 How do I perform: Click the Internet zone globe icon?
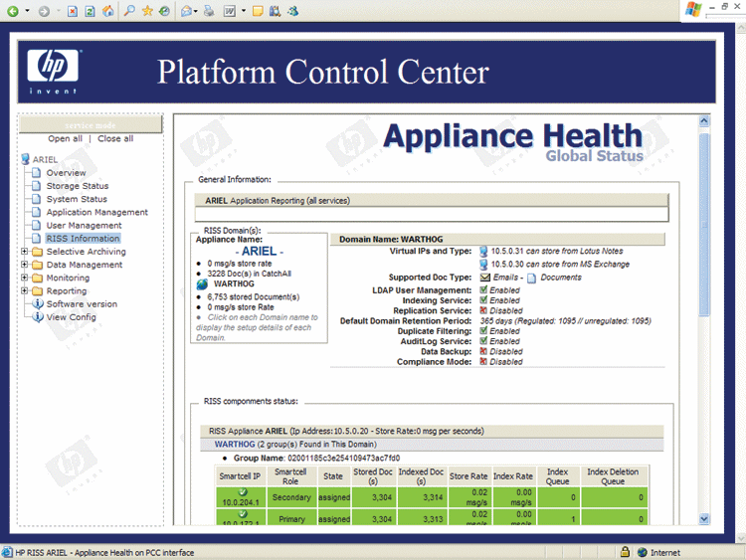(643, 552)
